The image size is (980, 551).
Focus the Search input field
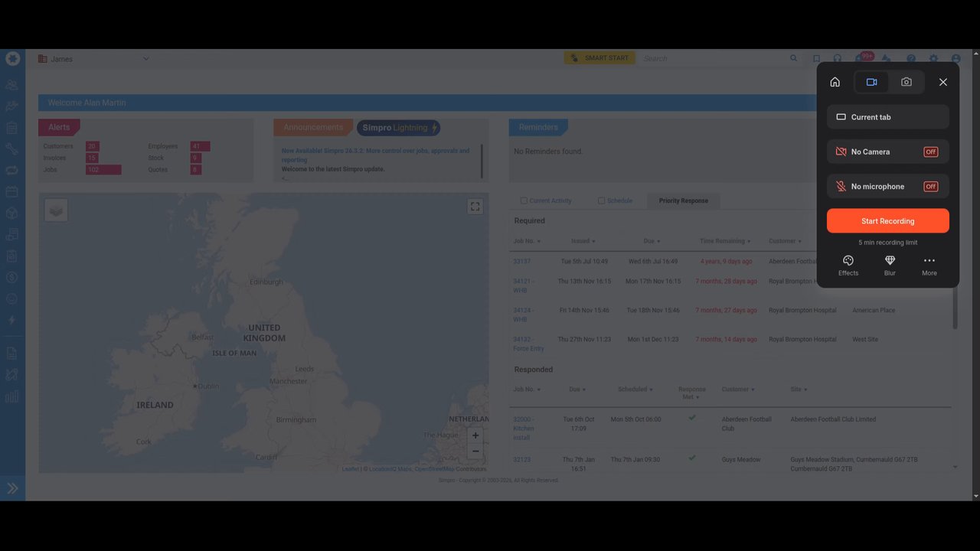click(712, 58)
